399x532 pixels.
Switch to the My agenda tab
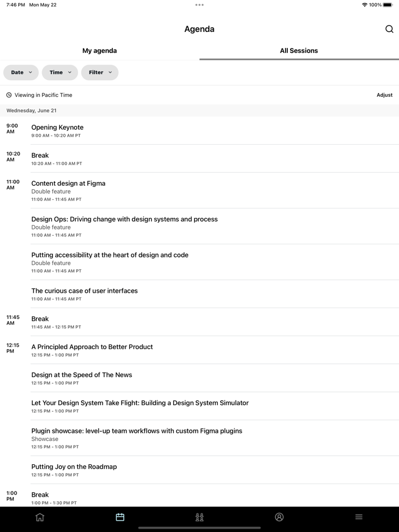[99, 51]
